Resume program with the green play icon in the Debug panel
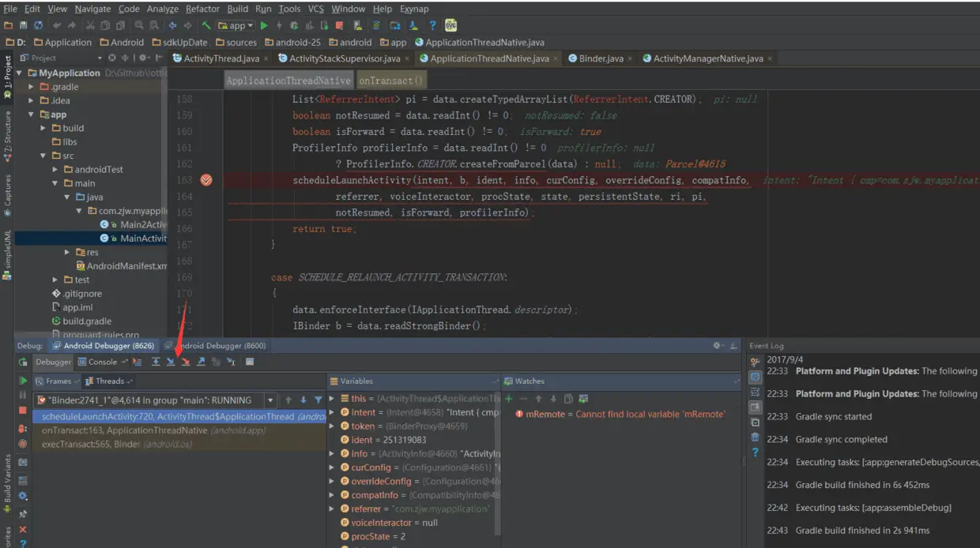 [23, 381]
